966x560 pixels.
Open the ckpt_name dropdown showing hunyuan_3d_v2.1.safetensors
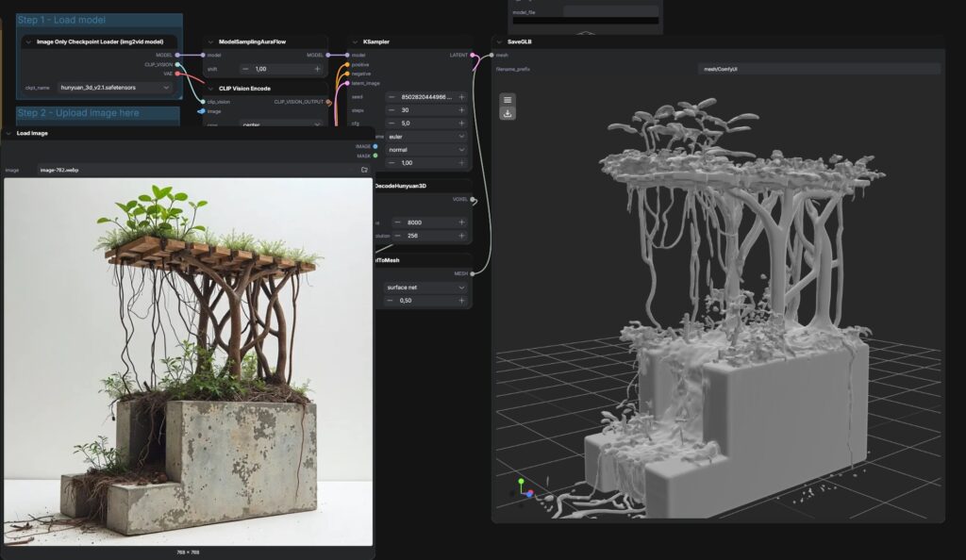tap(115, 87)
